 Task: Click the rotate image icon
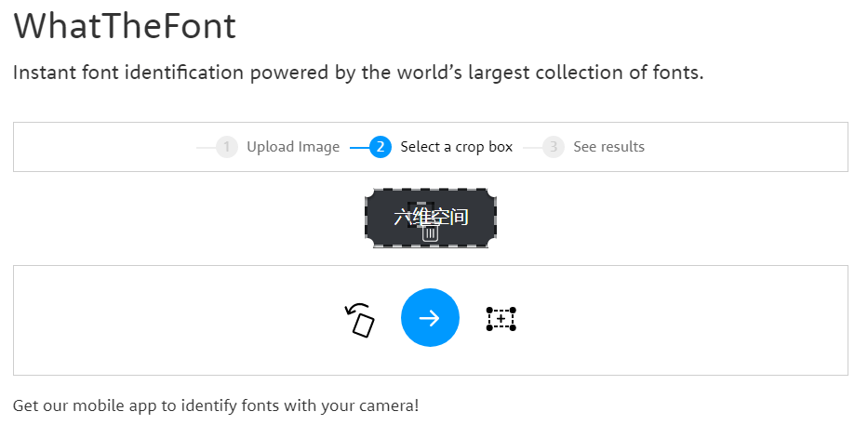click(x=360, y=320)
